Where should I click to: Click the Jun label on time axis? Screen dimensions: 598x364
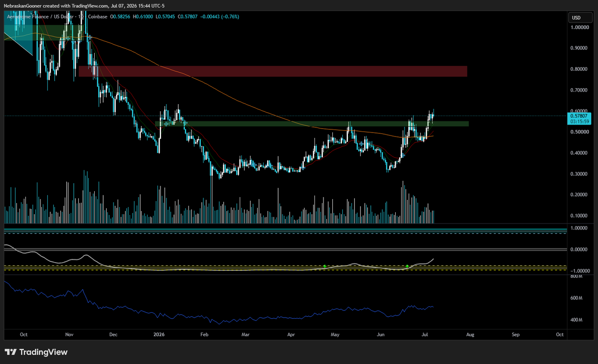[381, 335]
